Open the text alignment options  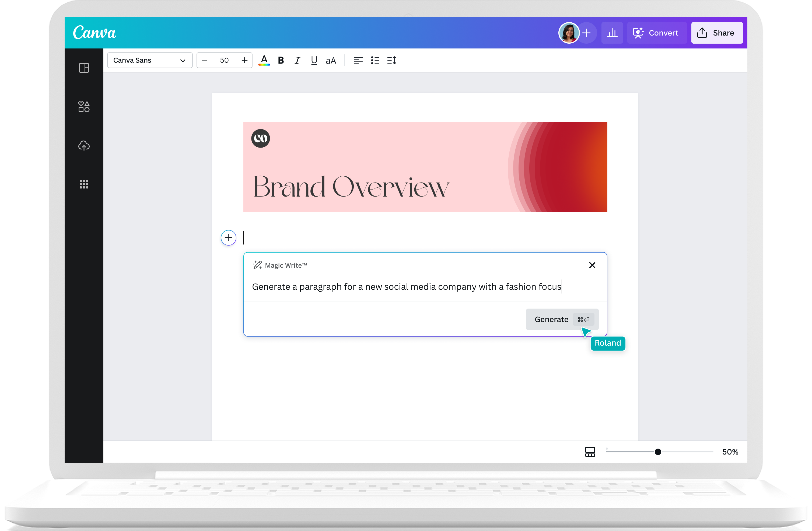tap(358, 60)
